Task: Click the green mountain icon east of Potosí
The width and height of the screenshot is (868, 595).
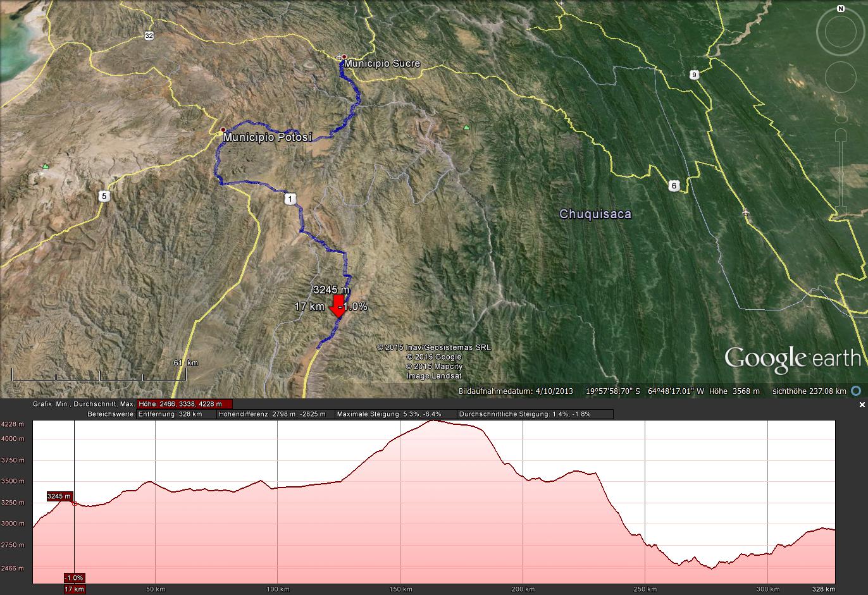Action: pos(467,127)
